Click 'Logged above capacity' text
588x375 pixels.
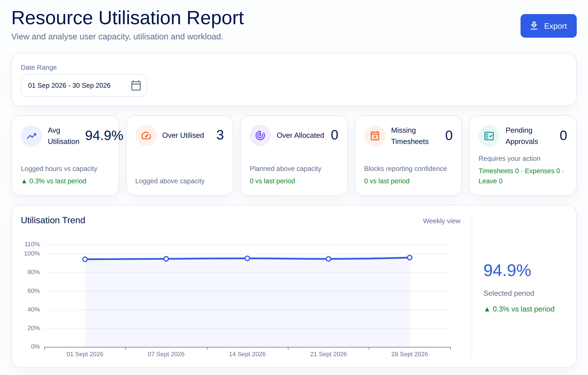(170, 181)
